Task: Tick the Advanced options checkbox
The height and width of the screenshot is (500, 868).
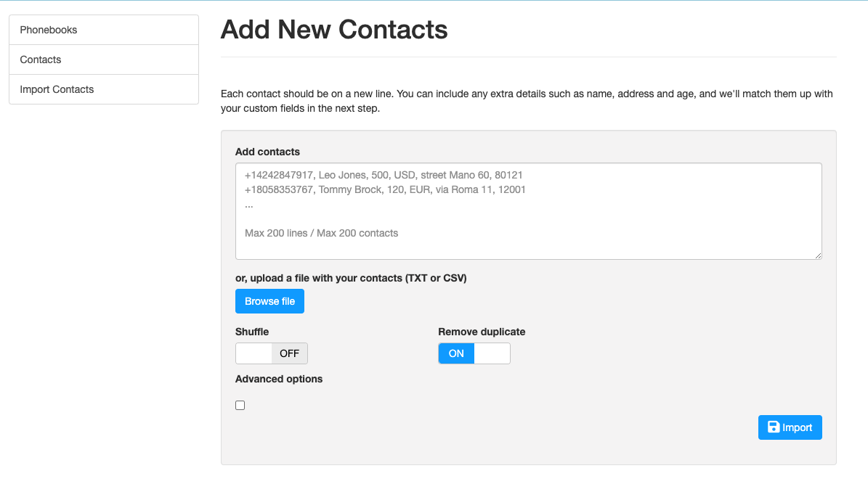Action: [240, 406]
